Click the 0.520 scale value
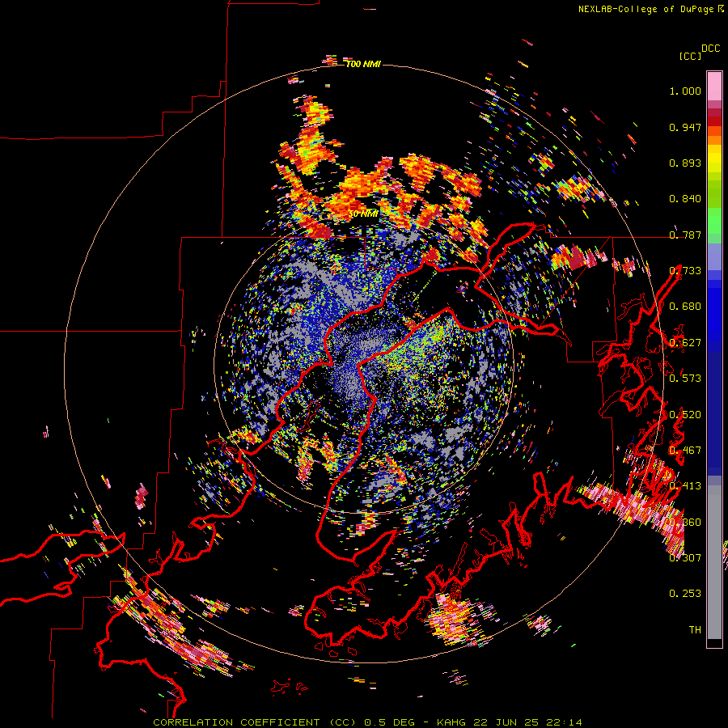 coord(685,415)
